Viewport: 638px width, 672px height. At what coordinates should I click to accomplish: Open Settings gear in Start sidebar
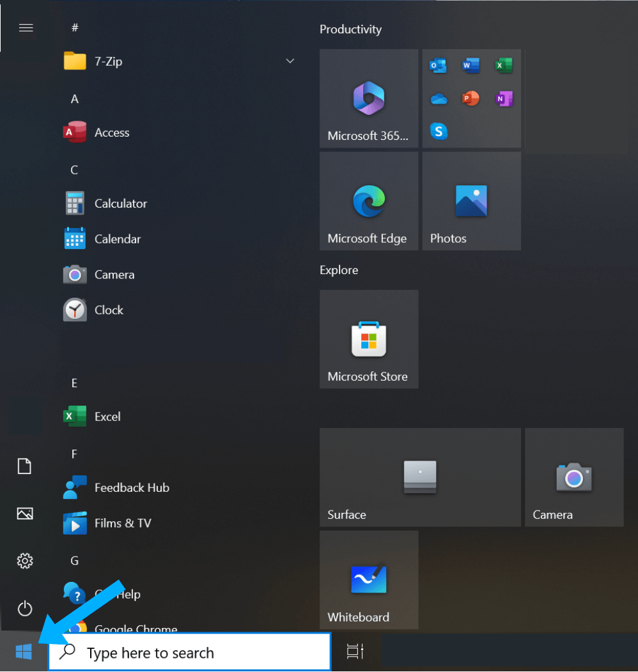[x=25, y=561]
